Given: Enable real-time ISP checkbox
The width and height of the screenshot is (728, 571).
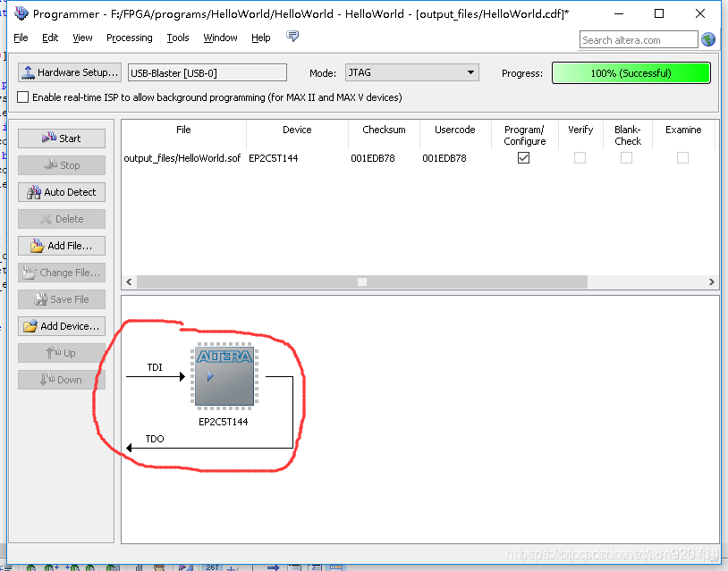Looking at the screenshot, I should tap(22, 97).
